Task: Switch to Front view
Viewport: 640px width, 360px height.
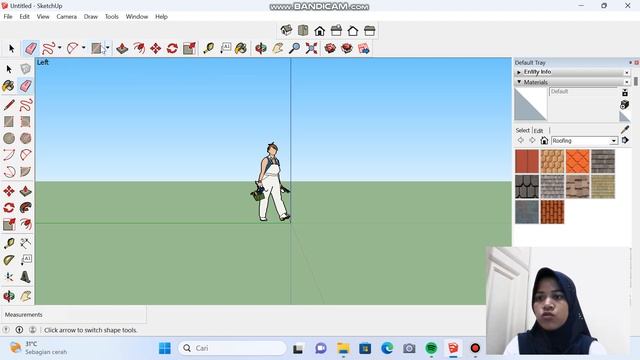Action: click(x=320, y=31)
